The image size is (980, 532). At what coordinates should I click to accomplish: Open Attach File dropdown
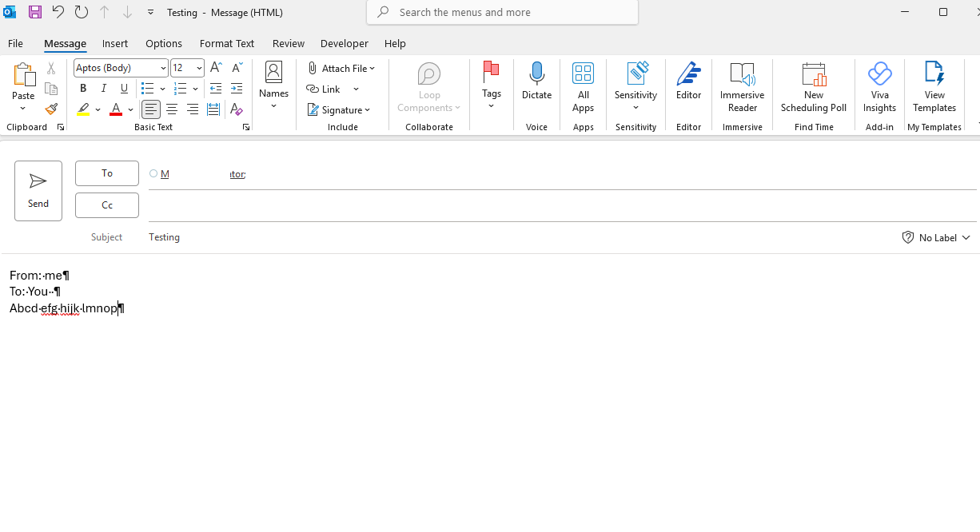click(341, 68)
